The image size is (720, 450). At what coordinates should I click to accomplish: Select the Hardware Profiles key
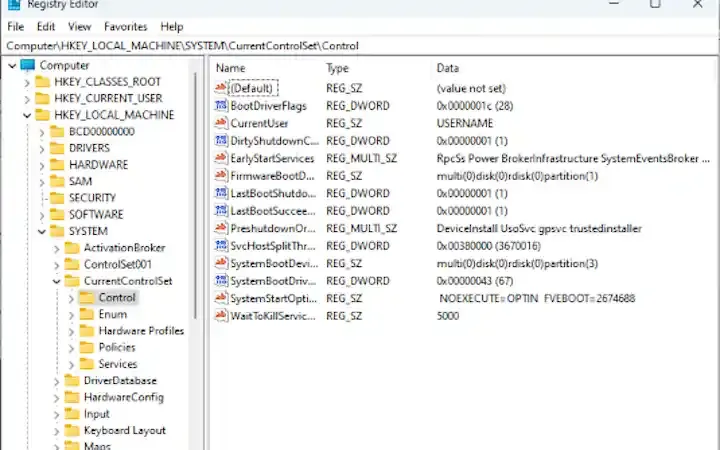coord(141,331)
